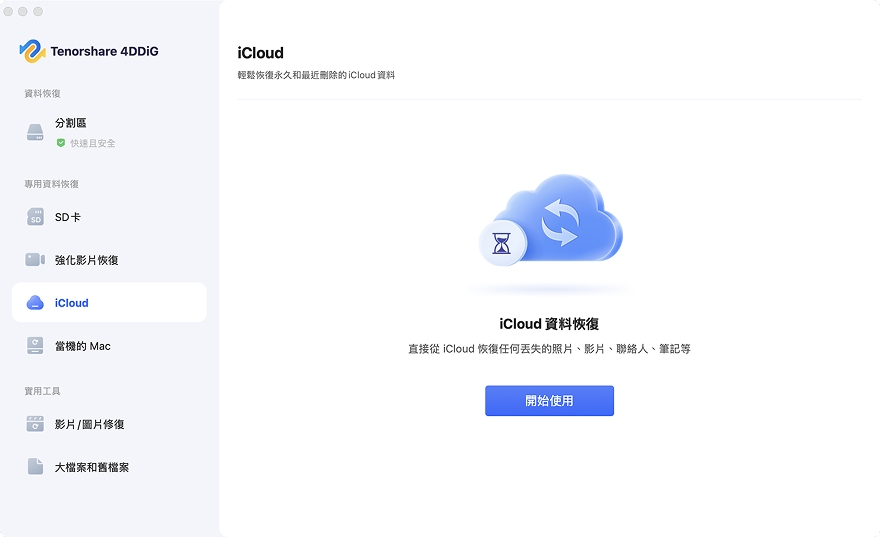Click the 快速且安全 label
Screen dimensions: 880x537
click(x=93, y=143)
